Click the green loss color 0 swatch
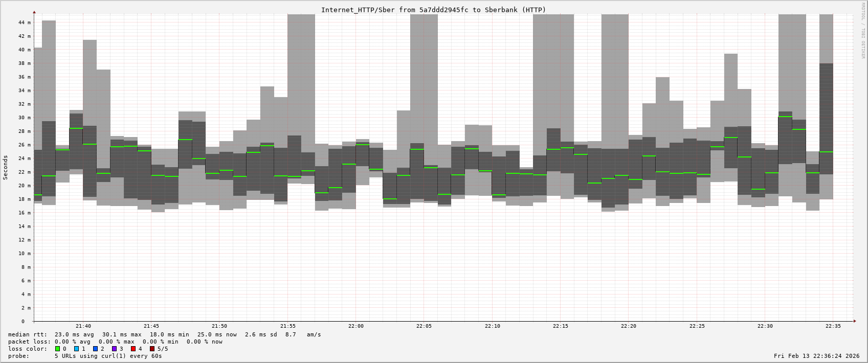868x363 pixels. click(x=58, y=349)
